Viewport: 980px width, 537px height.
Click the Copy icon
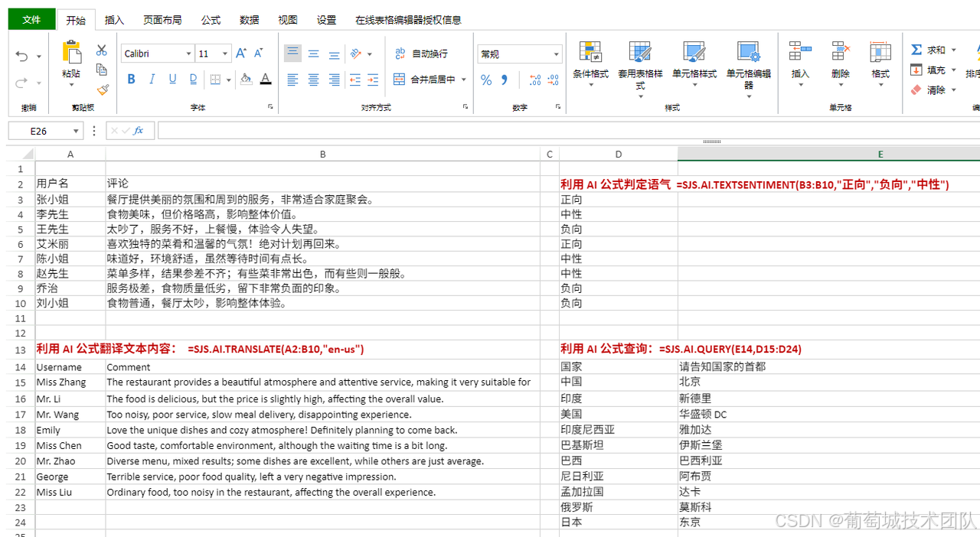(x=101, y=70)
